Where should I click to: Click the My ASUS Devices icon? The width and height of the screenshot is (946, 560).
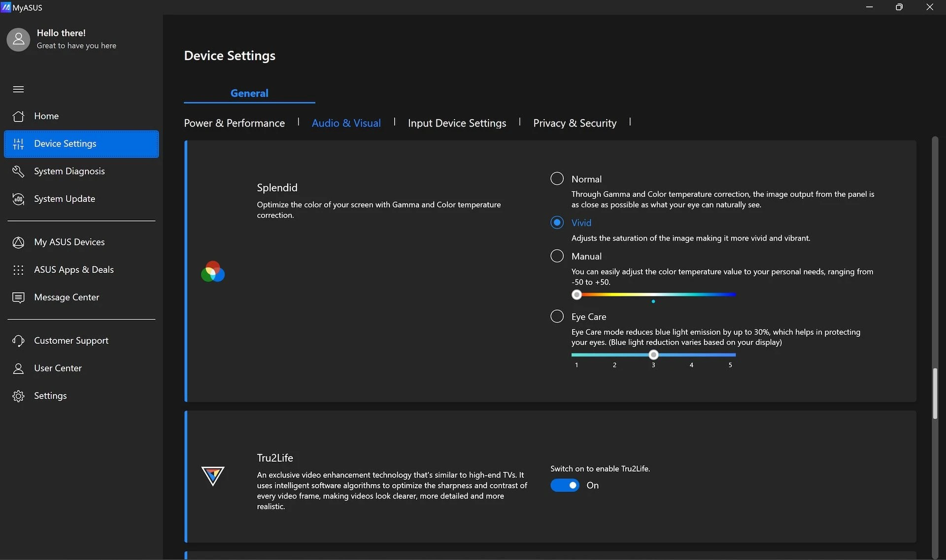pos(18,242)
